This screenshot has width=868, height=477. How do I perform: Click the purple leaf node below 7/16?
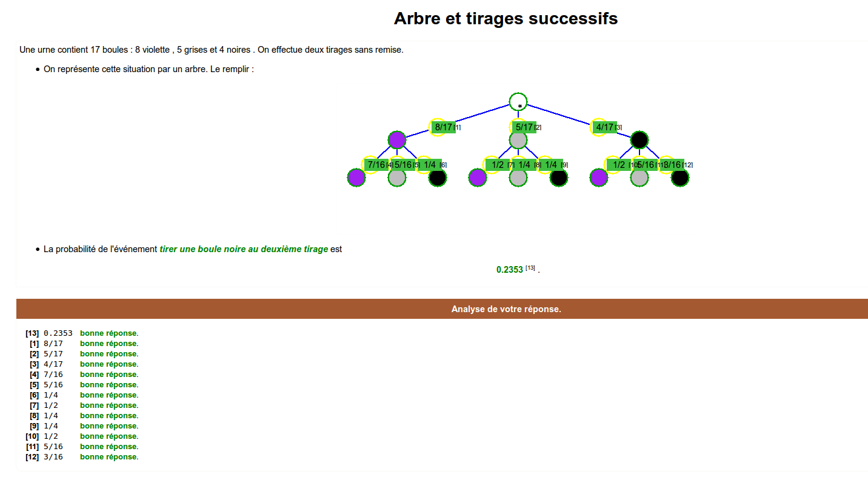[x=356, y=178]
